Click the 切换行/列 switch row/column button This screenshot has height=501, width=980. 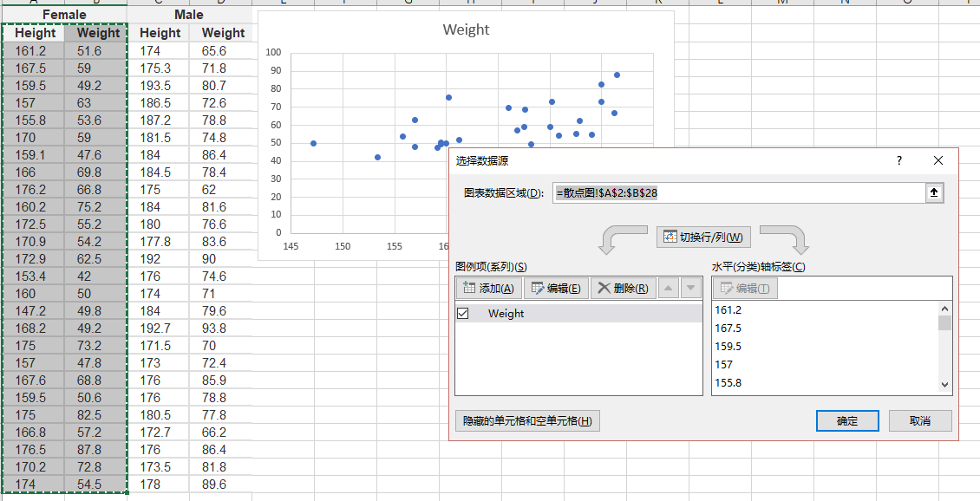pyautogui.click(x=703, y=237)
